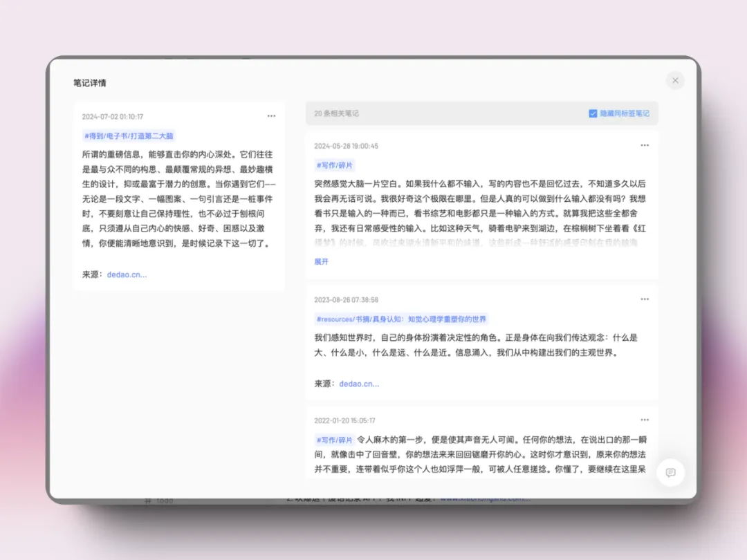Viewport: 747px width, 560px height.
Task: Click the comment bubble icon at bottom right
Action: click(x=670, y=473)
